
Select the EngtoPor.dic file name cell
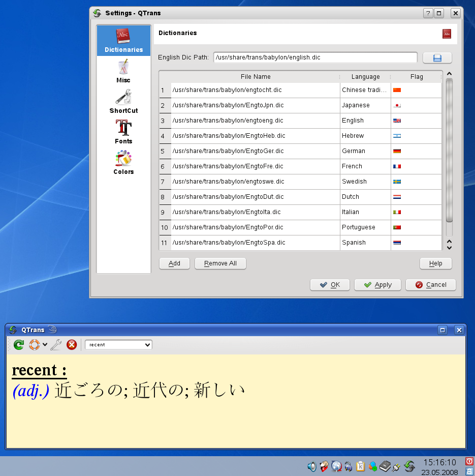pyautogui.click(x=256, y=227)
